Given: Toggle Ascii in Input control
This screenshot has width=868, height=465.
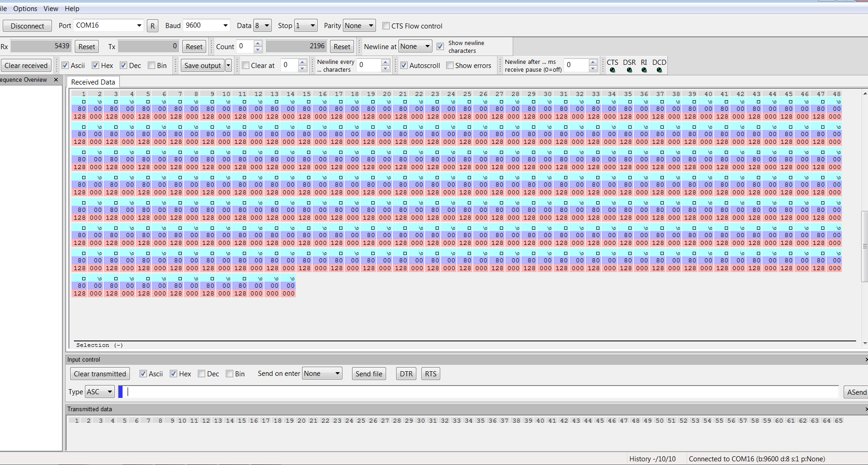Looking at the screenshot, I should tap(143, 374).
